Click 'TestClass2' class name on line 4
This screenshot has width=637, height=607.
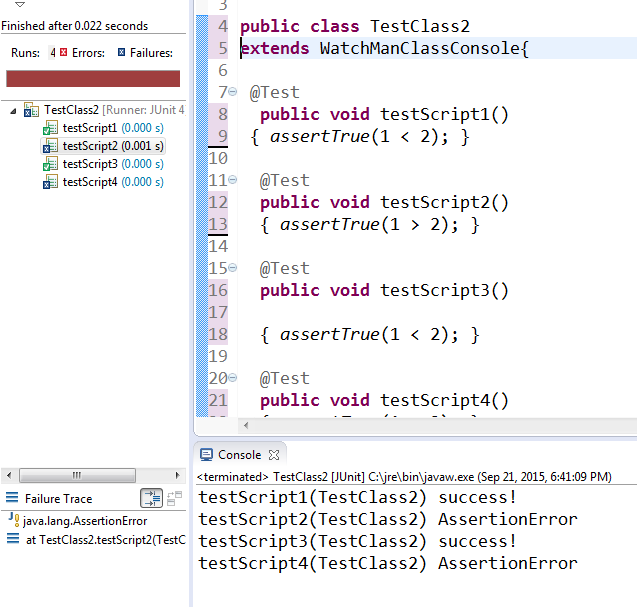click(420, 26)
